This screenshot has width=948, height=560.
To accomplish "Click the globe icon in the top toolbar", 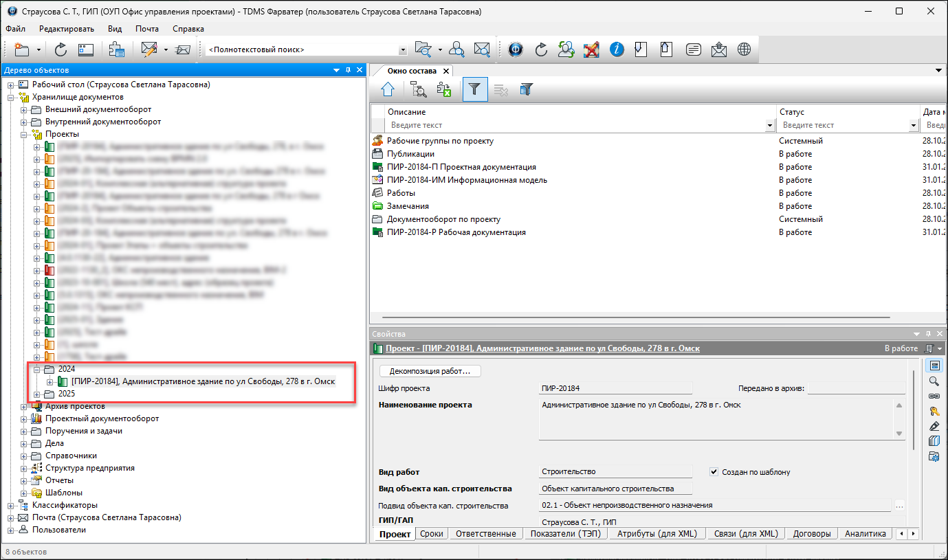I will pos(743,49).
